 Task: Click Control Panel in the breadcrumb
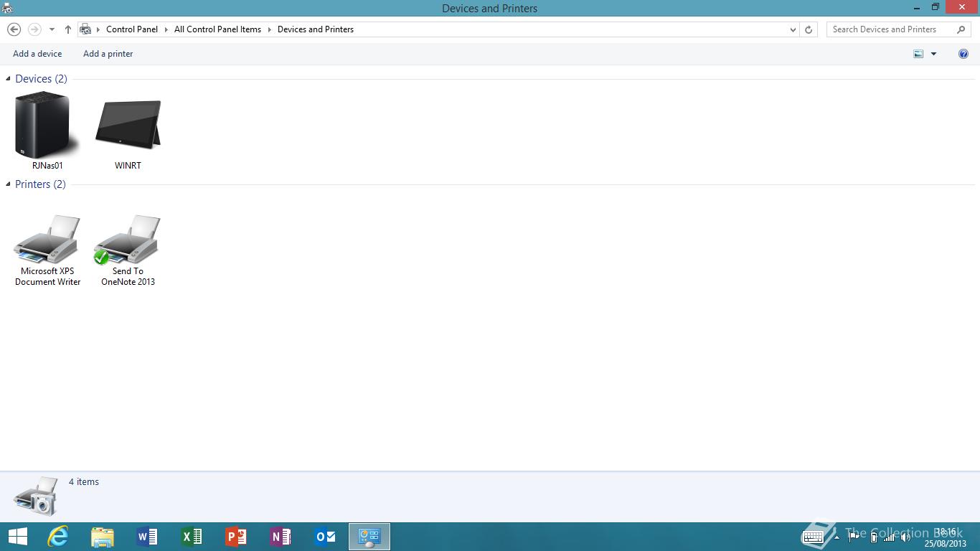point(132,29)
